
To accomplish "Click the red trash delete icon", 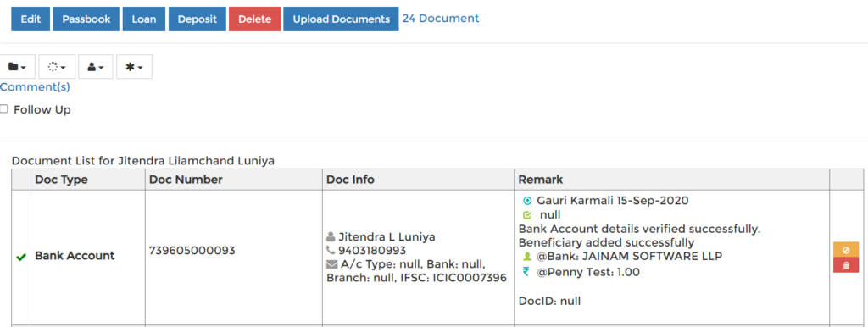I will pyautogui.click(x=845, y=265).
